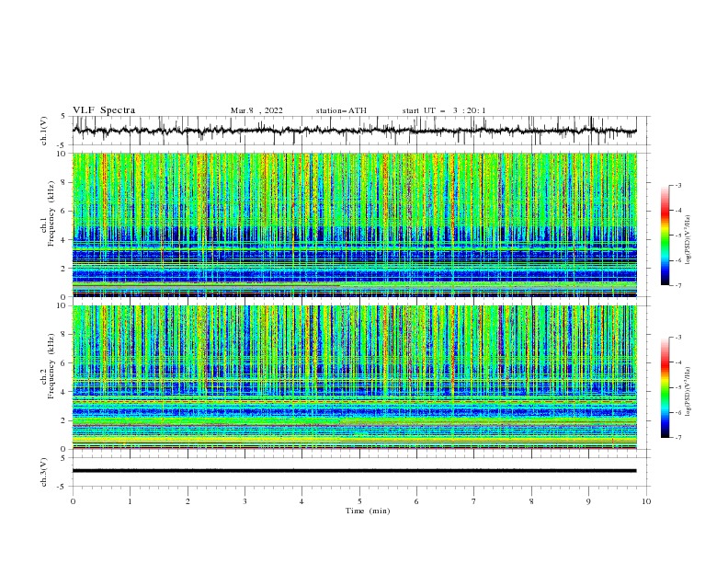Click the time axis tick label "9"
Screen dimensions: 728x563
pos(588,501)
